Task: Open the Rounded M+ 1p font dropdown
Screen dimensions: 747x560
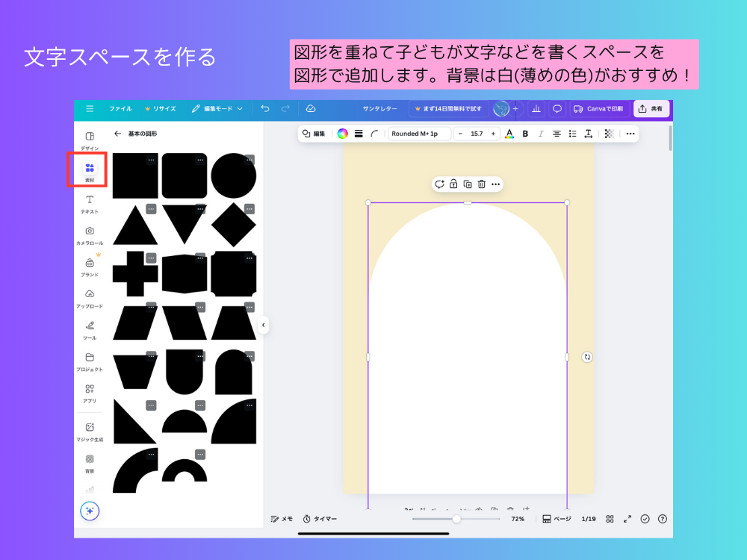Action: tap(418, 134)
